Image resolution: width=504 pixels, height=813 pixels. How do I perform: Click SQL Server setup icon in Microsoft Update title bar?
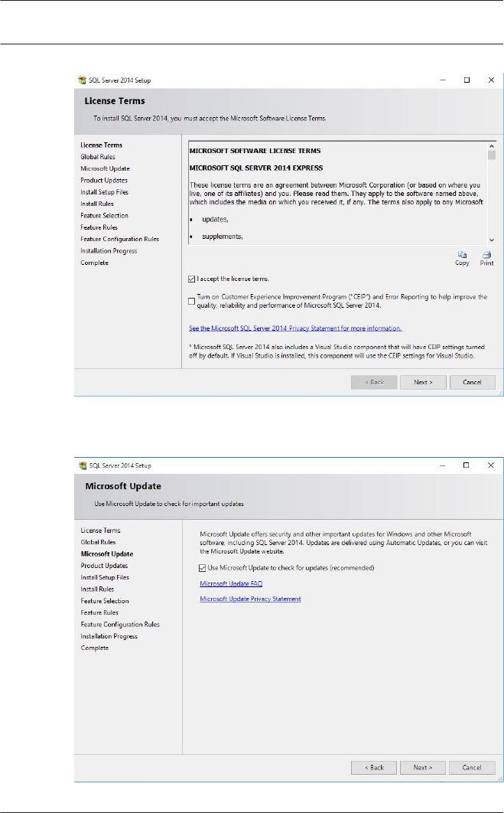coord(83,465)
